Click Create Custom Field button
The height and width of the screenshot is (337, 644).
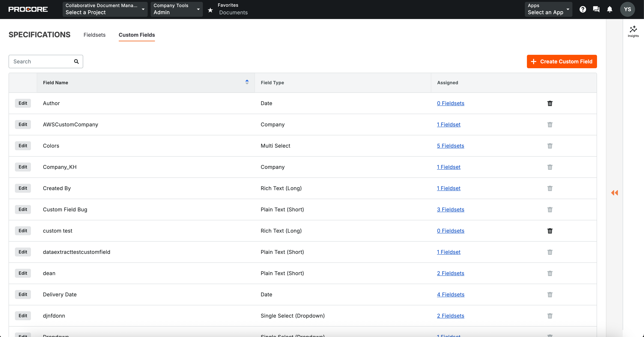(x=562, y=62)
